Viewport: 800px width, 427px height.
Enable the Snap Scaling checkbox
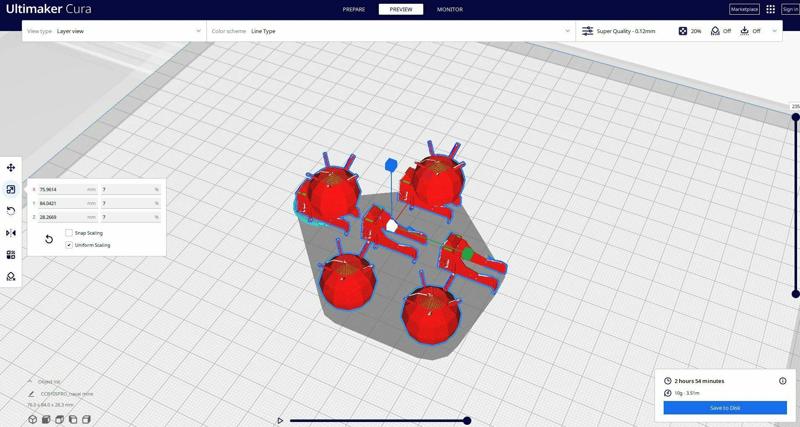69,233
